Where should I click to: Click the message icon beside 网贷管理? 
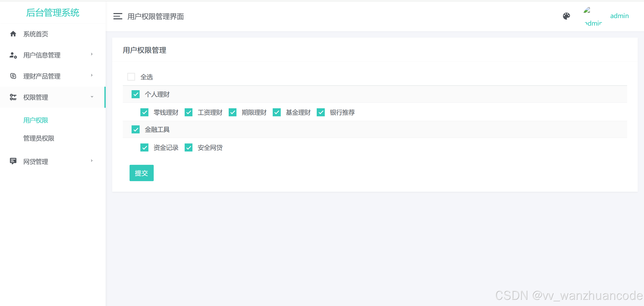tap(13, 161)
